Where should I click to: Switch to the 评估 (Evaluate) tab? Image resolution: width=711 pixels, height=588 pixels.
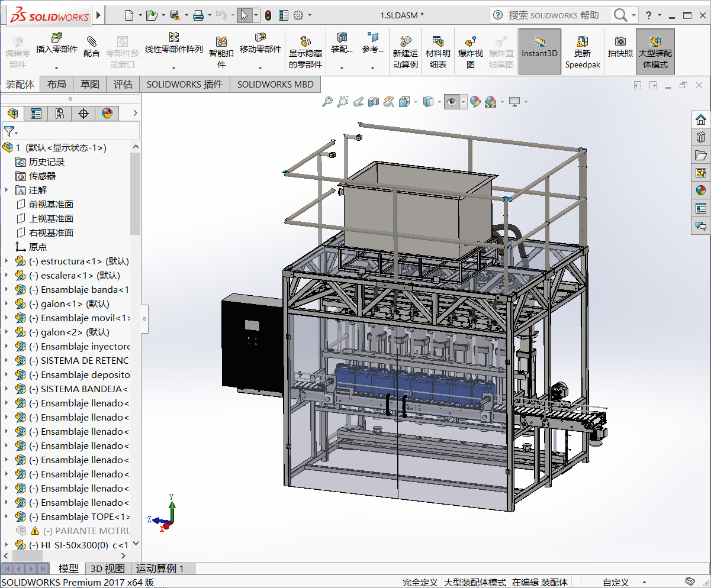[123, 85]
